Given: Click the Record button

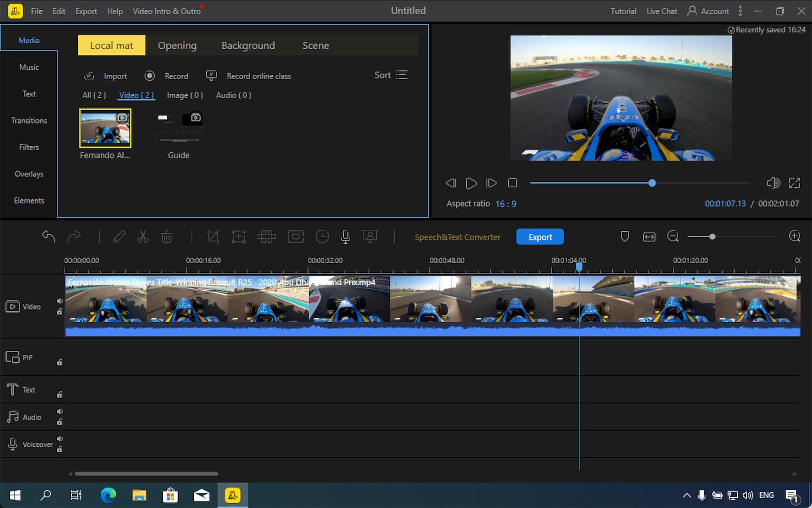Looking at the screenshot, I should point(166,76).
